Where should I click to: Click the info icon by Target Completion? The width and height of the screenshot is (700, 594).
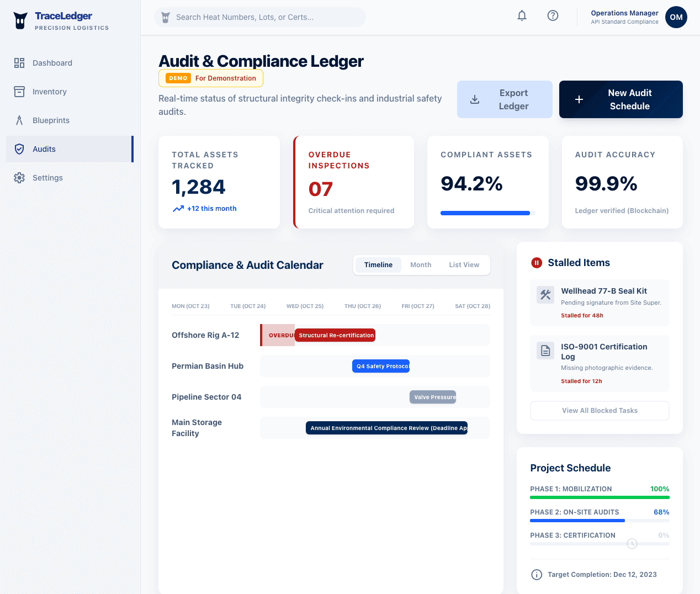point(537,575)
